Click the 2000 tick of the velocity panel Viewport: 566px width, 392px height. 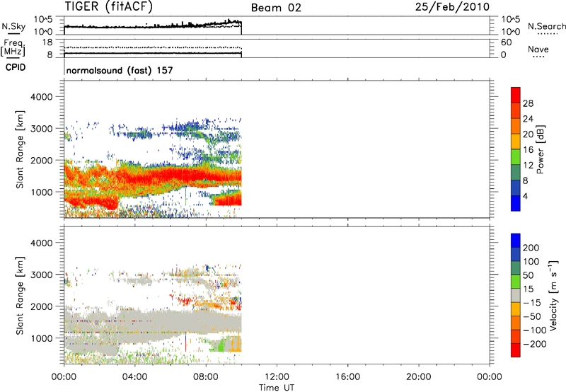pos(42,306)
